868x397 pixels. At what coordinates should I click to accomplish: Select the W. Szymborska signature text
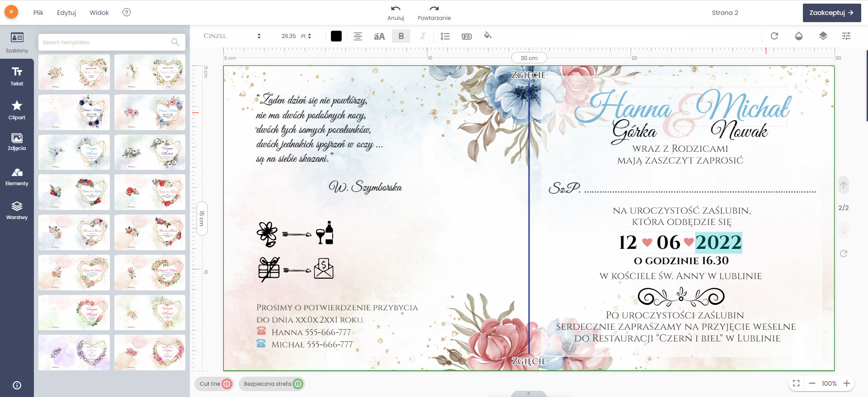pos(365,187)
